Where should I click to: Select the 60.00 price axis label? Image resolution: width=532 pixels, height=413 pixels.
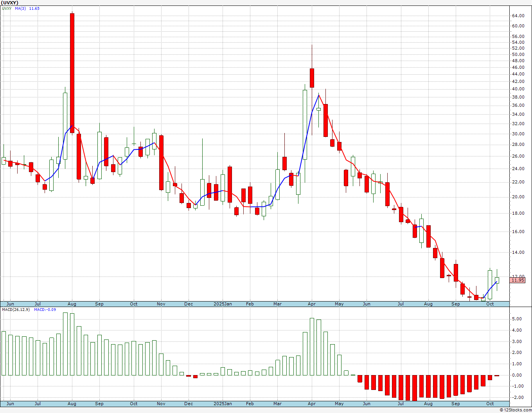click(x=518, y=26)
